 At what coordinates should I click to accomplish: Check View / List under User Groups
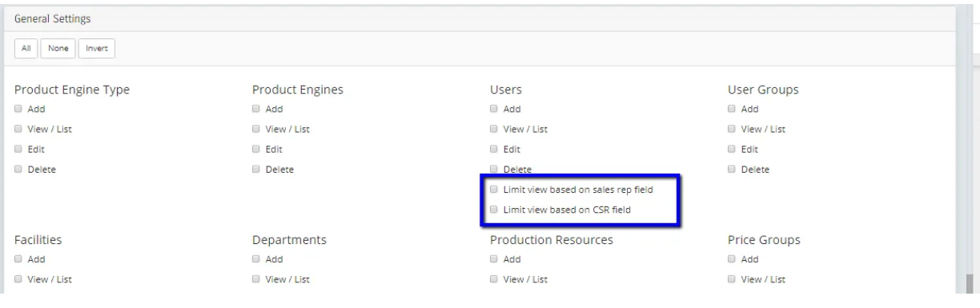click(732, 129)
